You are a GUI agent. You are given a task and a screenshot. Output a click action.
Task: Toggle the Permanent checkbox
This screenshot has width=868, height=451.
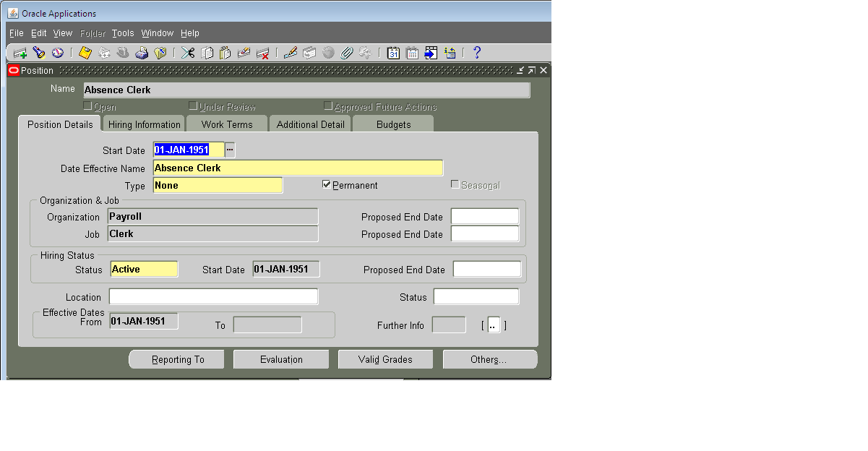pos(327,185)
